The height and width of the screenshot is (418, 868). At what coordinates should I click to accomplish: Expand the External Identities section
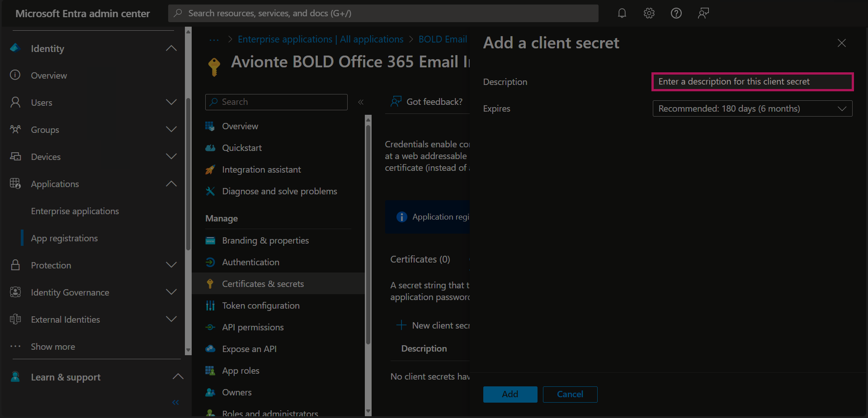tap(171, 319)
